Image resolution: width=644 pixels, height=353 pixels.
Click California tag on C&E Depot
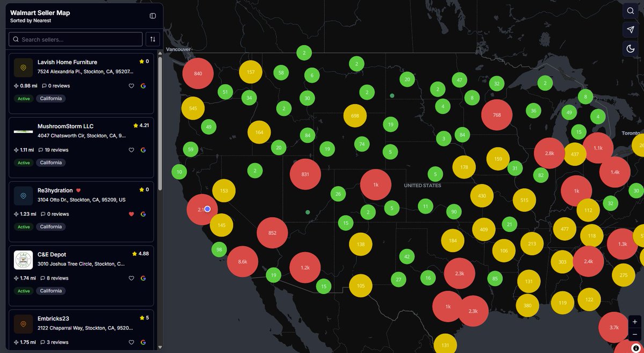tap(50, 291)
